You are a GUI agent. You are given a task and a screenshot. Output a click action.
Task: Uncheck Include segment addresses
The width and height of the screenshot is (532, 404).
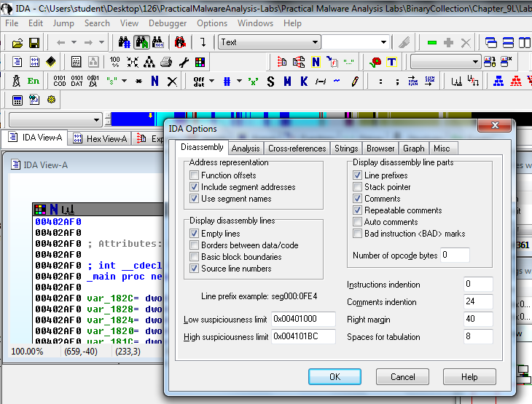[x=194, y=187]
